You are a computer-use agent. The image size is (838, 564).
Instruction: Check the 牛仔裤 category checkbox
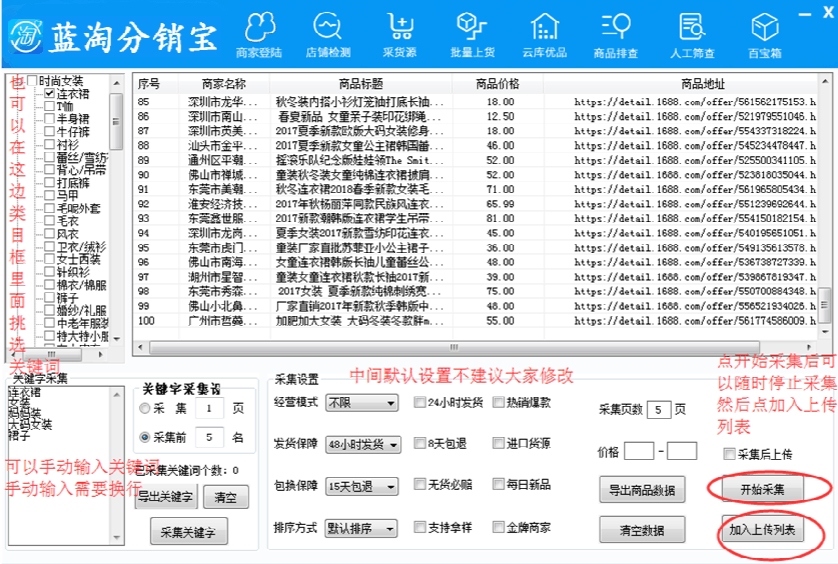pos(50,131)
